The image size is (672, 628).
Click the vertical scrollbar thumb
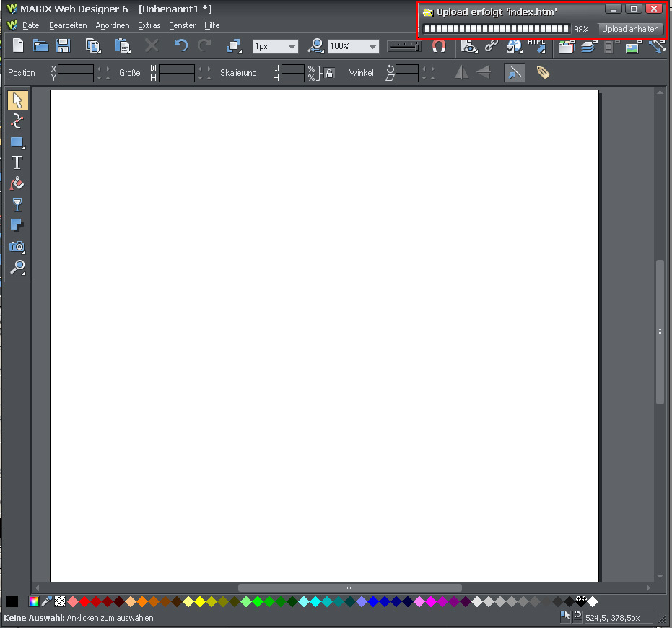click(660, 332)
